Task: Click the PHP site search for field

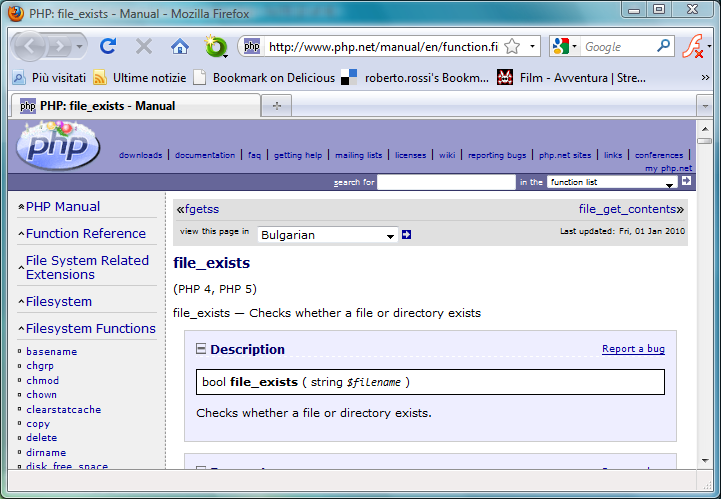Action: point(446,182)
